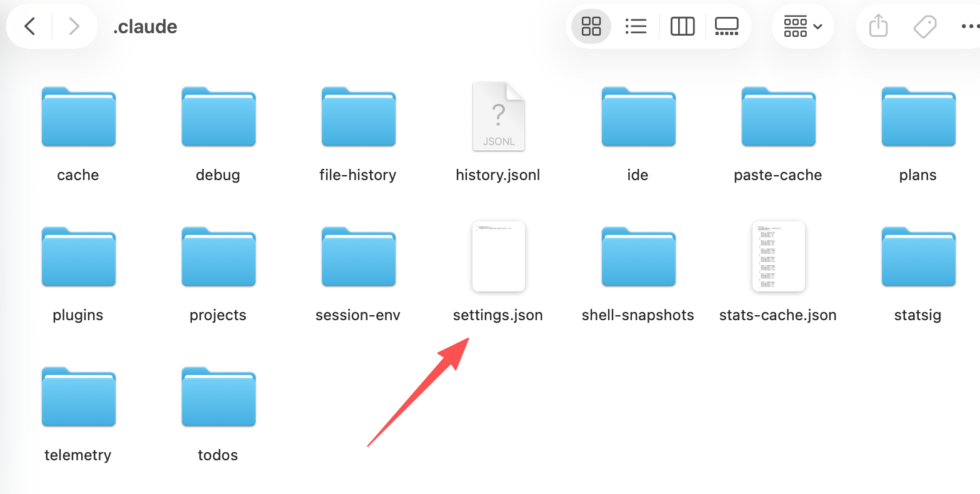Image resolution: width=980 pixels, height=494 pixels.
Task: Click the Share toolbar button
Action: [x=878, y=26]
